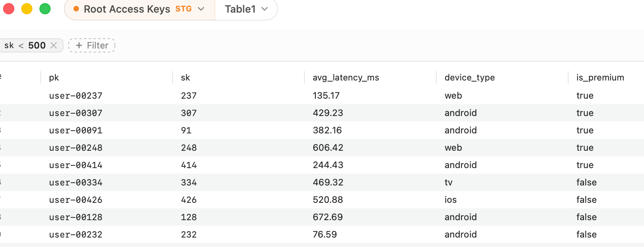The width and height of the screenshot is (644, 247).
Task: Click the plus Filter button
Action: (92, 45)
